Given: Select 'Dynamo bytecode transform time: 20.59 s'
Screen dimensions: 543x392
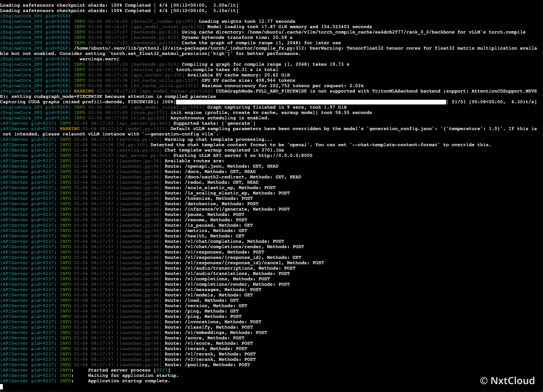Looking at the screenshot, I should 237,38.
